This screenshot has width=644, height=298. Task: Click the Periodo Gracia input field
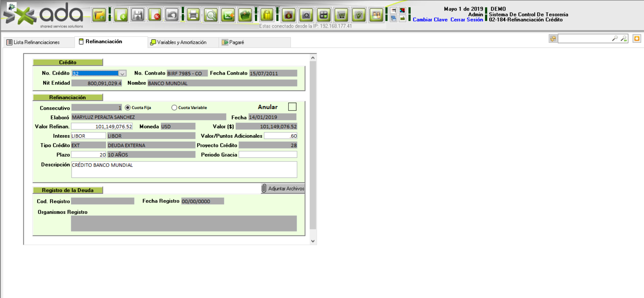[x=268, y=155]
